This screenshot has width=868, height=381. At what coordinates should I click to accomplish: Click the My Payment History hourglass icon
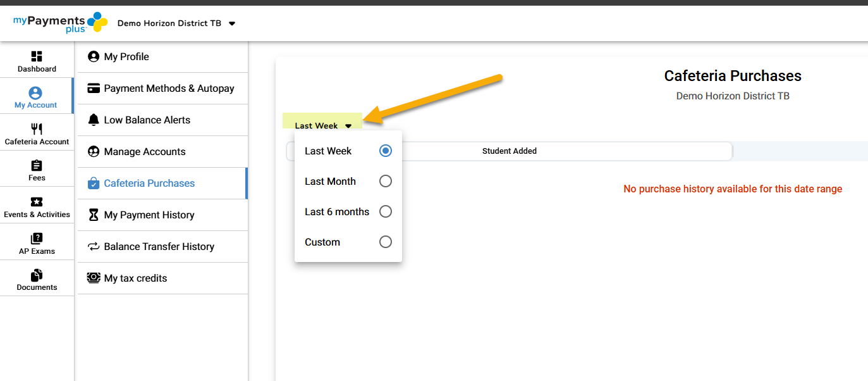point(94,215)
